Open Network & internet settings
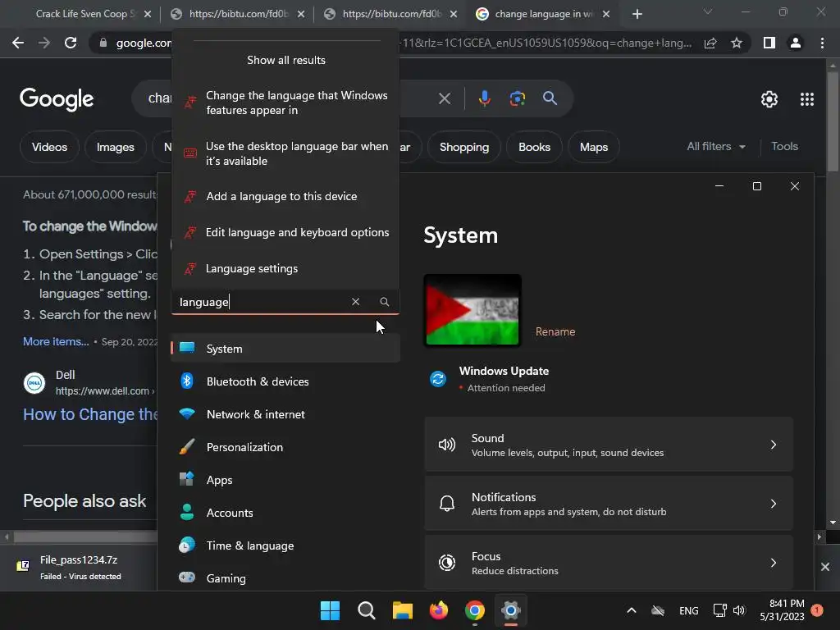 click(x=285, y=414)
